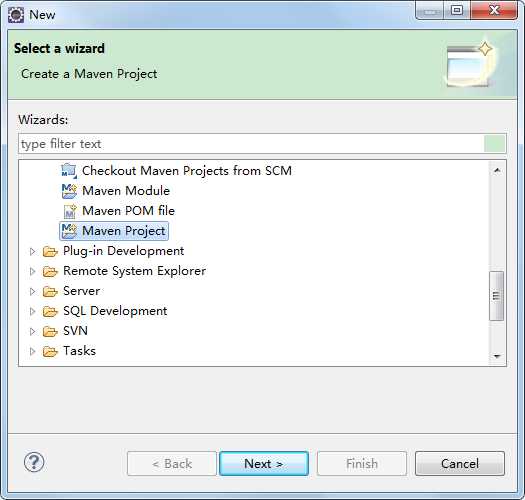The image size is (525, 500).
Task: Click the help question mark icon
Action: (34, 462)
